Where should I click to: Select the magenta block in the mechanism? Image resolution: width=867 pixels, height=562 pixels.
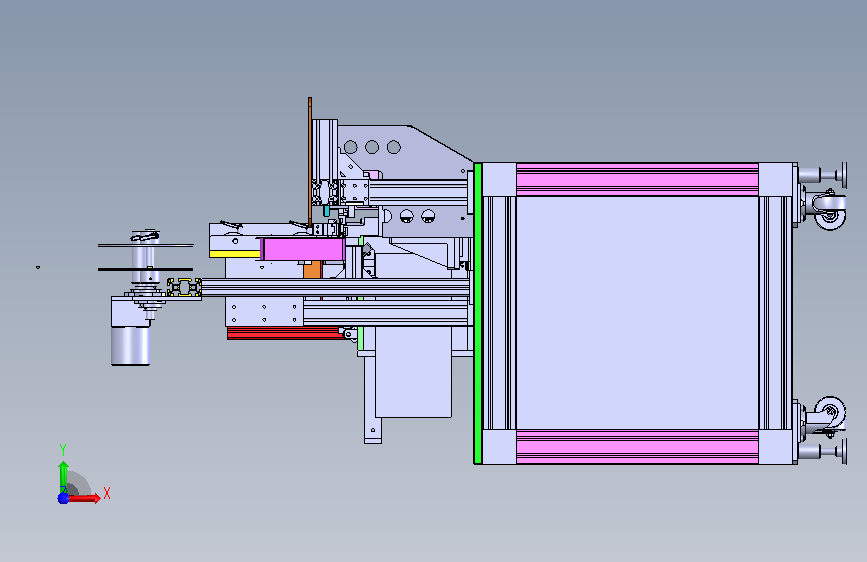pos(303,249)
